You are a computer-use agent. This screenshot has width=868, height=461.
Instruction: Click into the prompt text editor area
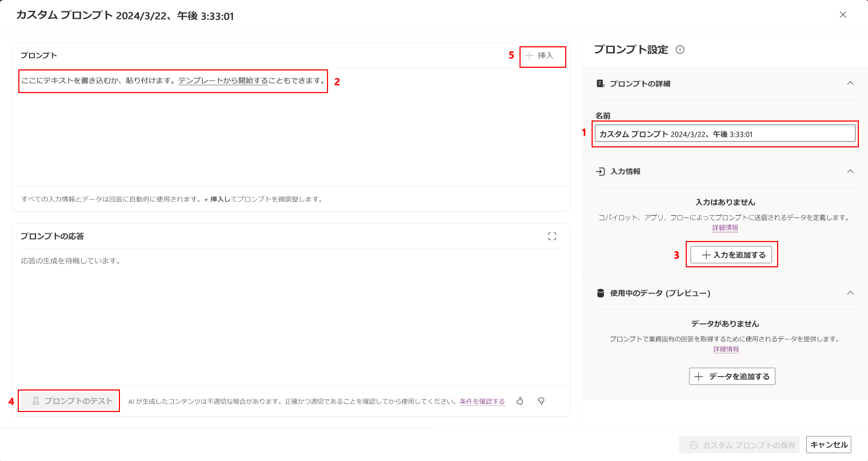(x=291, y=127)
